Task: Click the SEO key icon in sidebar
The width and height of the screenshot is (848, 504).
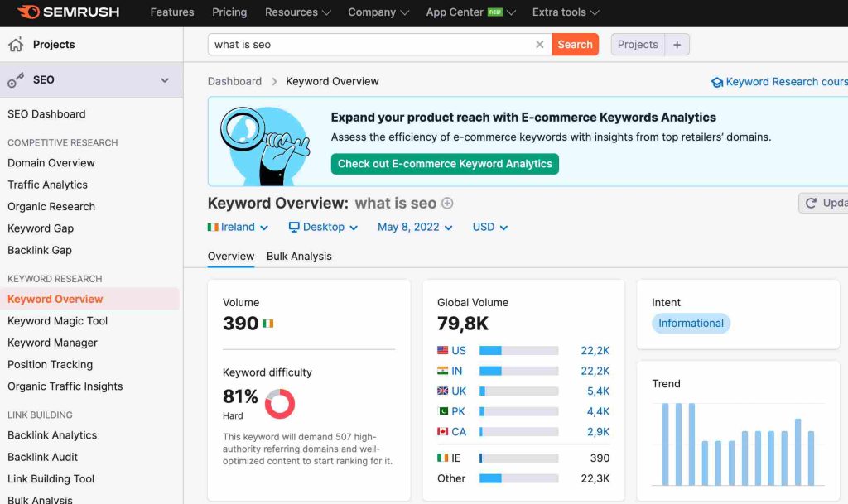Action: click(x=16, y=80)
